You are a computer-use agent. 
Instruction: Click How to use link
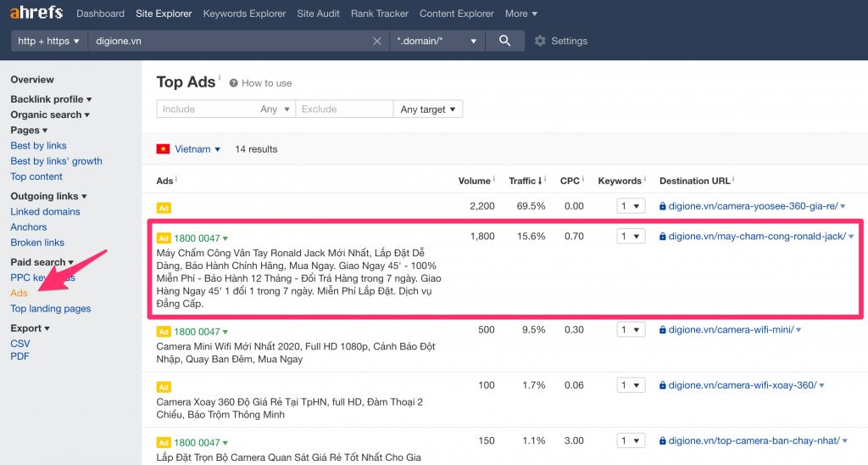click(x=266, y=83)
